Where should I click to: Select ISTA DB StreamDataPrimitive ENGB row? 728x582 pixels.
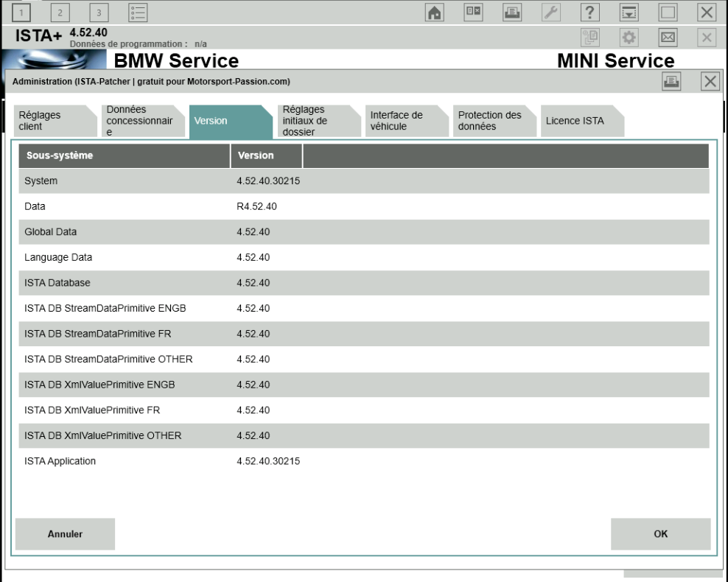click(364, 309)
